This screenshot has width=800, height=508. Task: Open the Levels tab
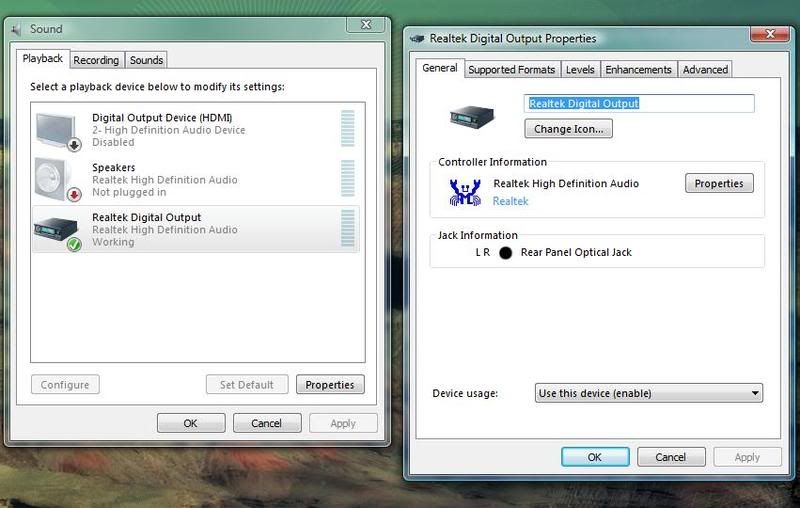tap(580, 69)
